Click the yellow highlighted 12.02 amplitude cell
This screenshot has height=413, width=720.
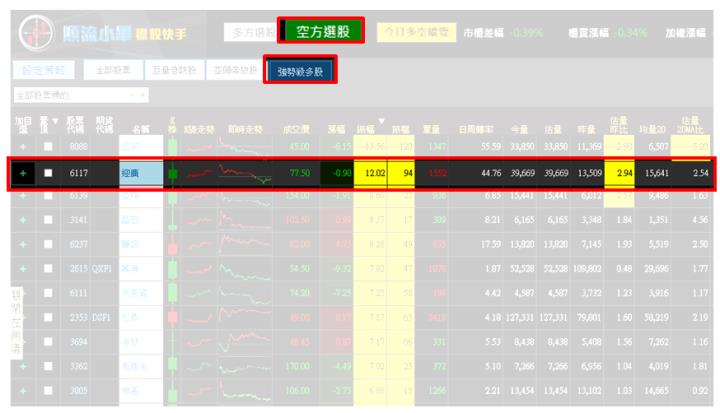[x=370, y=173]
